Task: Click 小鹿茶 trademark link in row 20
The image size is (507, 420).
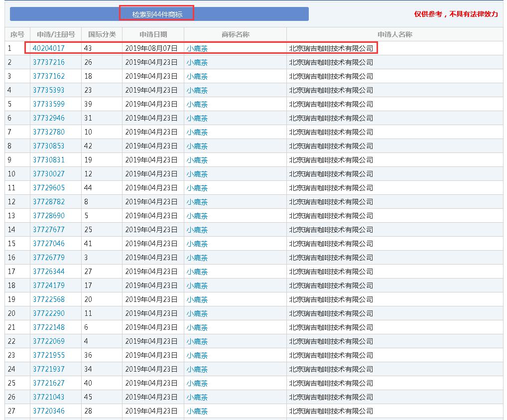Action: (x=197, y=313)
